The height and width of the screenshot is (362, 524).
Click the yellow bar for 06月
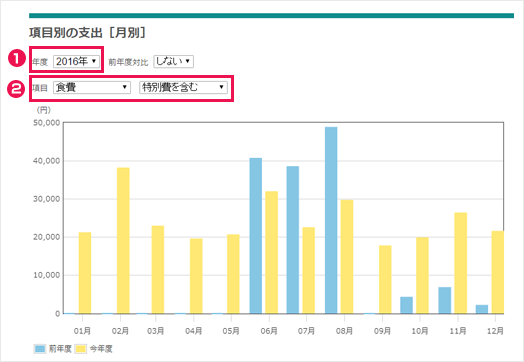(x=272, y=252)
